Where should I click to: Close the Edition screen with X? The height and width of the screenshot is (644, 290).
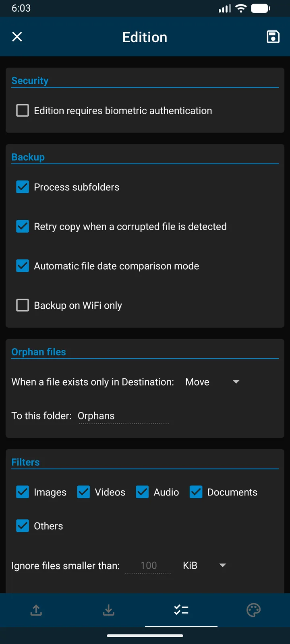[x=17, y=37]
